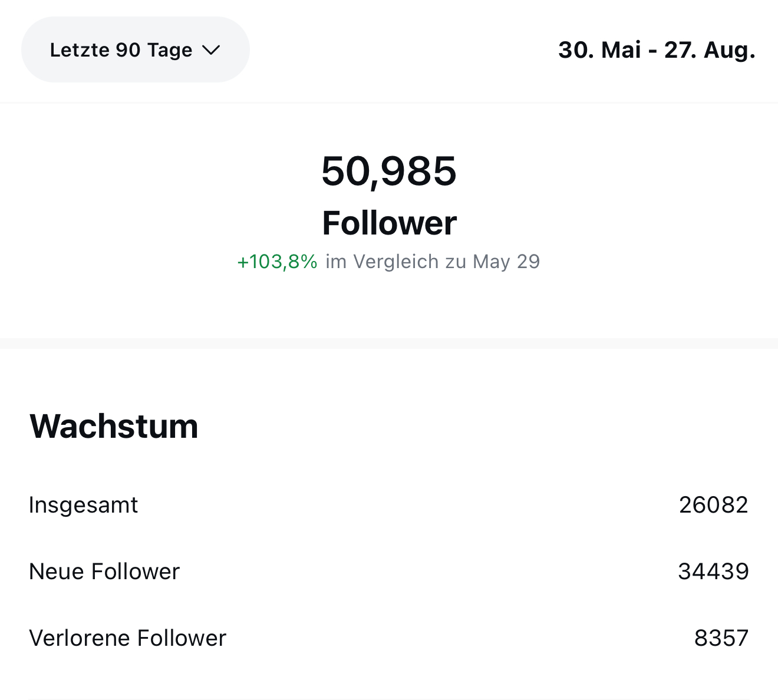Image resolution: width=778 pixels, height=700 pixels.
Task: Click the Wachstum section heading
Action: click(x=114, y=426)
